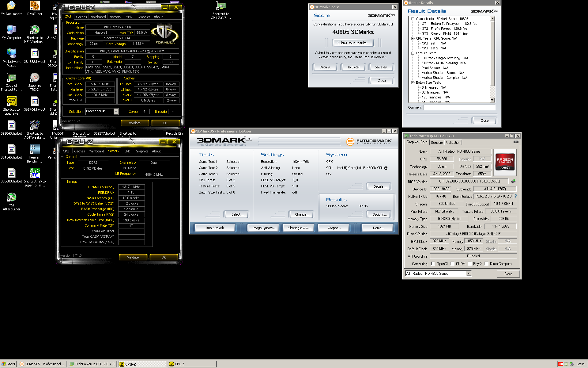Switch to TechPowerUp GPU-Z taskbar item

[92, 364]
